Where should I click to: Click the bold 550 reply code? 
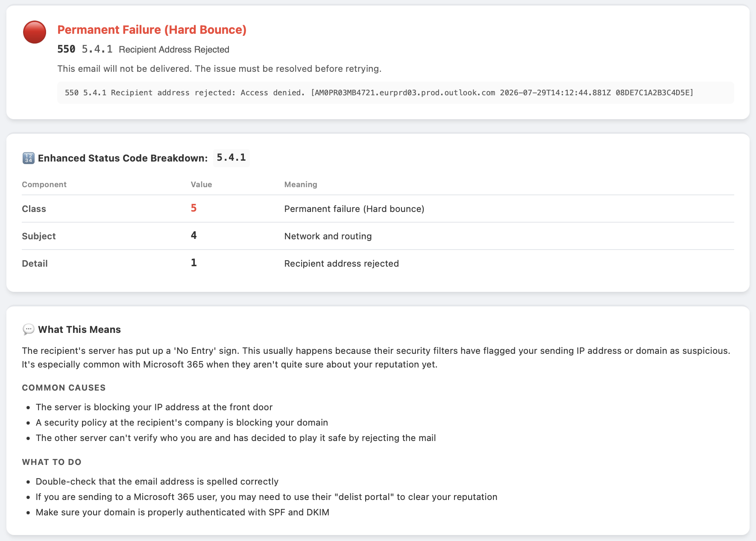66,49
